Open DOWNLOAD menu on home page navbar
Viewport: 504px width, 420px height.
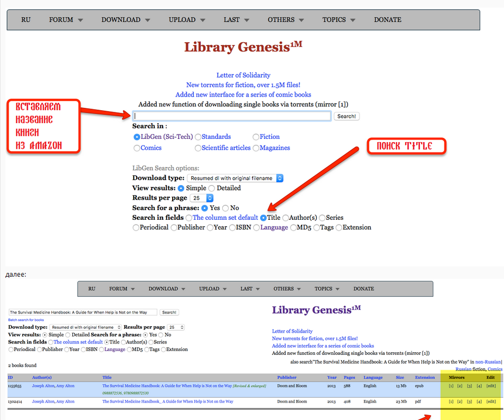click(125, 20)
